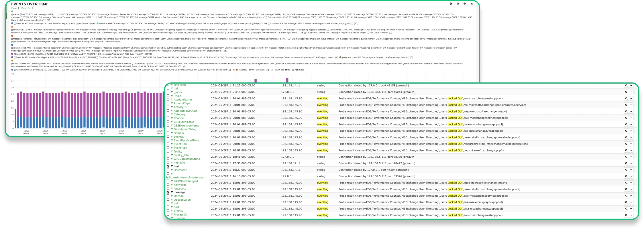Image resolution: width=644 pixels, height=229 pixels.
Task: Click timestamp 2024-05-29T11:18:41.000-05:00
Action: 233,157
